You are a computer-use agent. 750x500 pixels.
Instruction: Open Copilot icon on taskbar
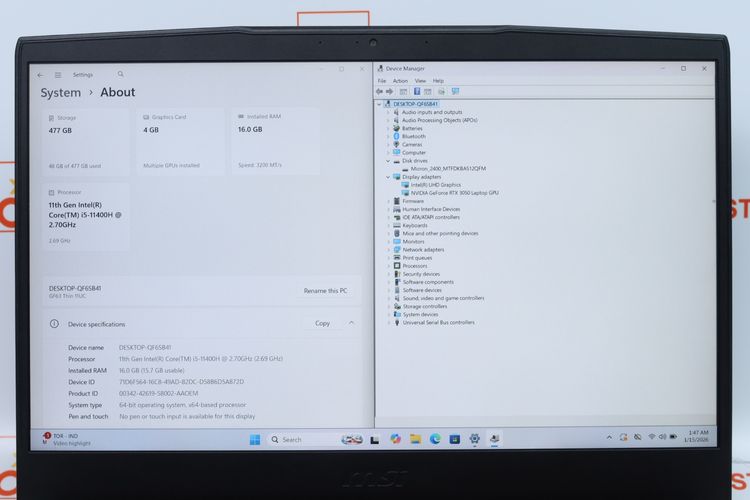point(395,439)
